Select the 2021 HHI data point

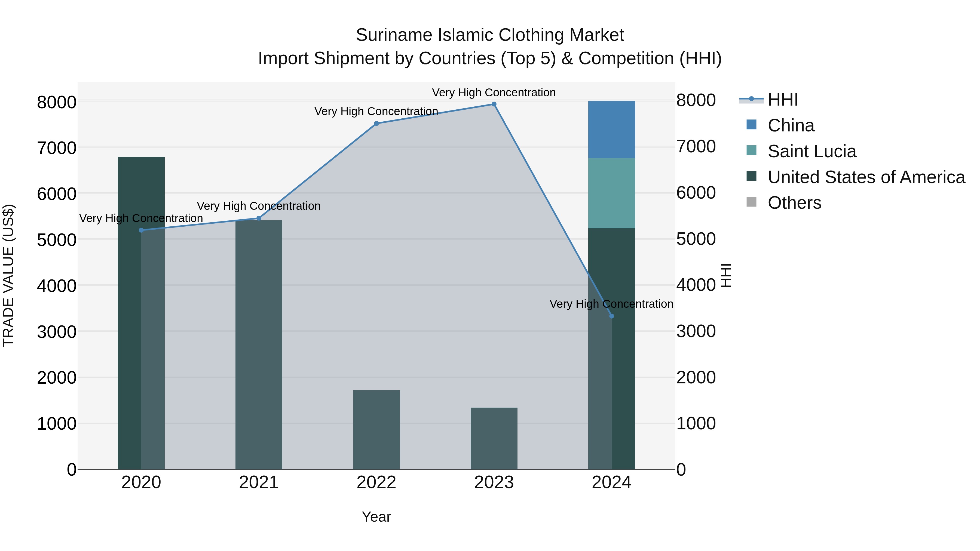[259, 218]
